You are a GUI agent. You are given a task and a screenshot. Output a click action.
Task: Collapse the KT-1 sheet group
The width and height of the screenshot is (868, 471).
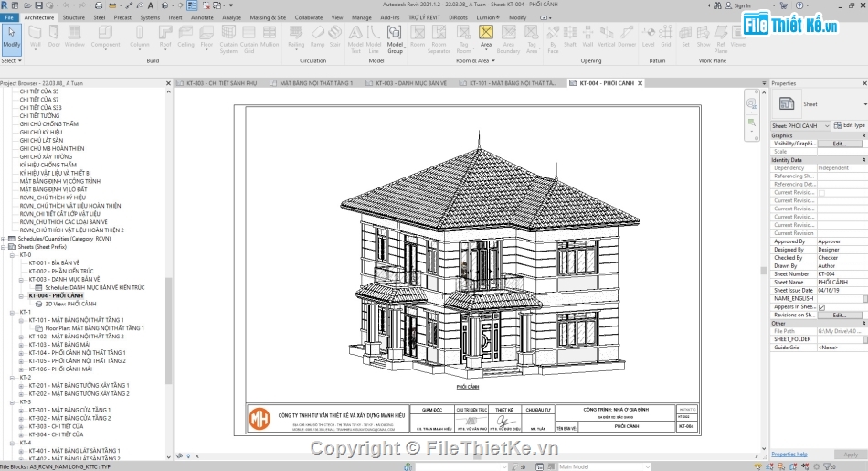pyautogui.click(x=12, y=312)
